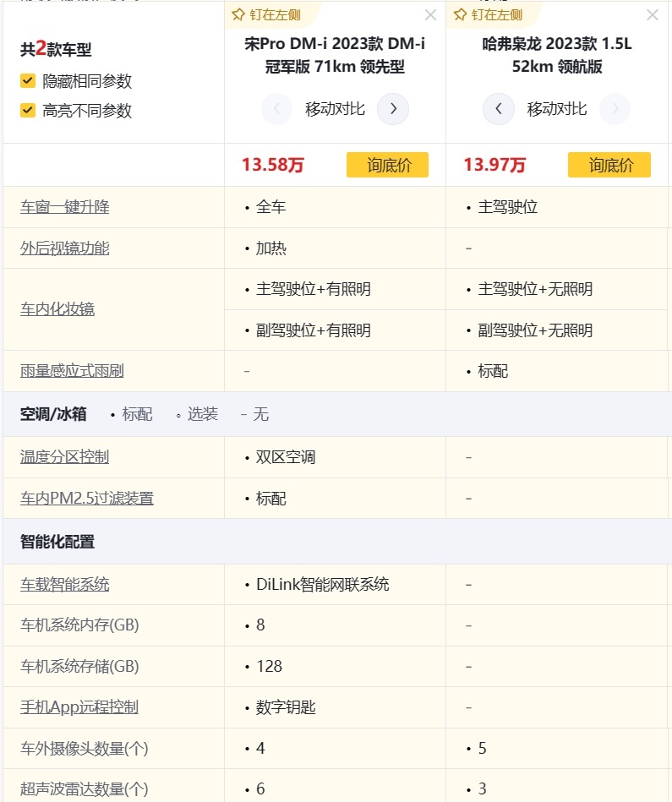
Task: Click 加热 mirror function value
Action: pyautogui.click(x=270, y=248)
